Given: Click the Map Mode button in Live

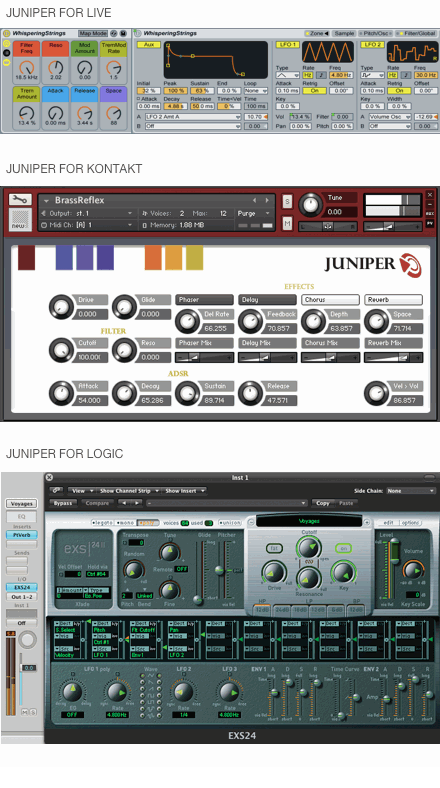Looking at the screenshot, I should pos(92,33).
